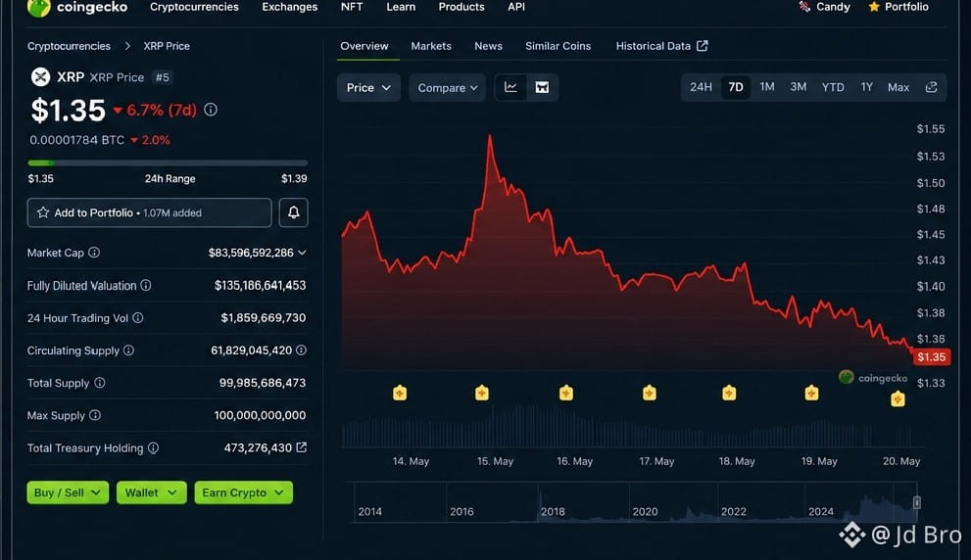Open the Learn menu
971x560 pixels.
pyautogui.click(x=401, y=7)
